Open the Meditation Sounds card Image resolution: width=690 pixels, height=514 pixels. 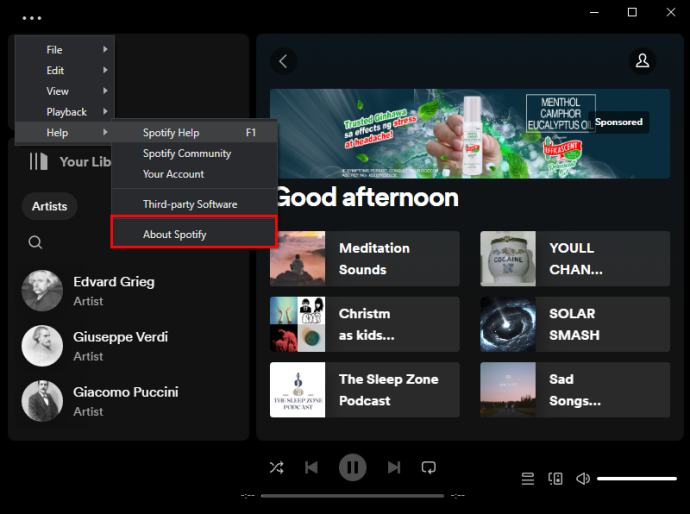(x=365, y=259)
